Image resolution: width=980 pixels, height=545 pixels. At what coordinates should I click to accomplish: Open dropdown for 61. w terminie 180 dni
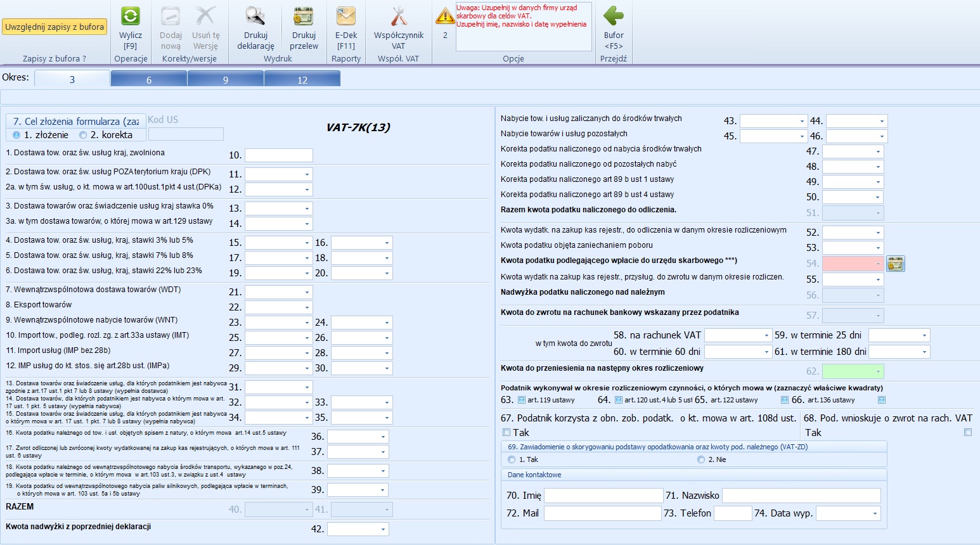point(925,352)
